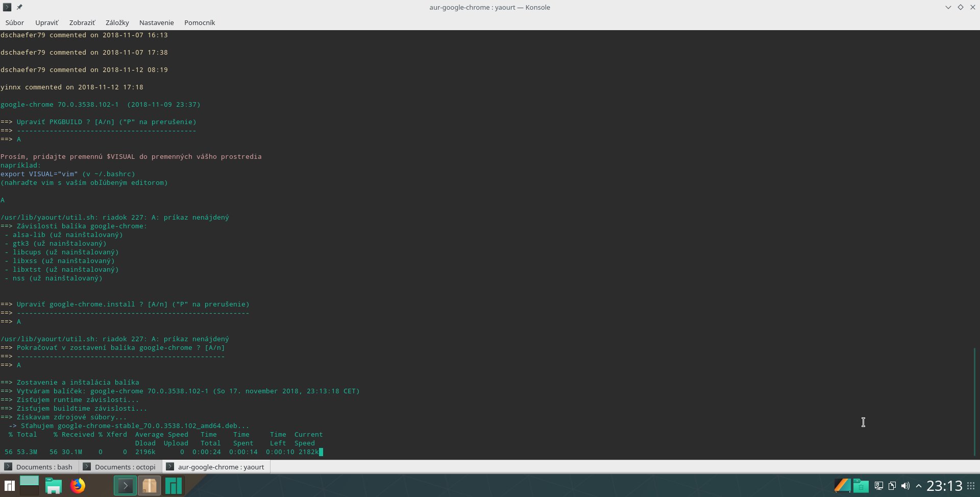Click the orange-striped tray applet icon
The width and height of the screenshot is (980, 497).
pos(842,486)
